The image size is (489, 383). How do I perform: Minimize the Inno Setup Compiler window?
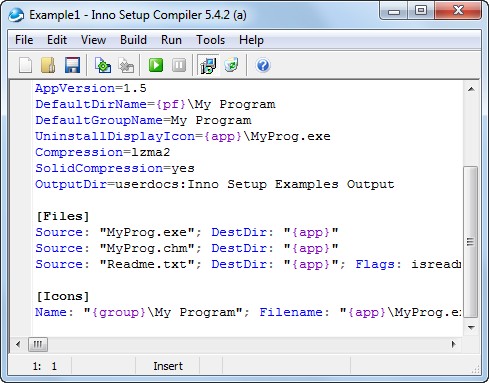(x=394, y=11)
